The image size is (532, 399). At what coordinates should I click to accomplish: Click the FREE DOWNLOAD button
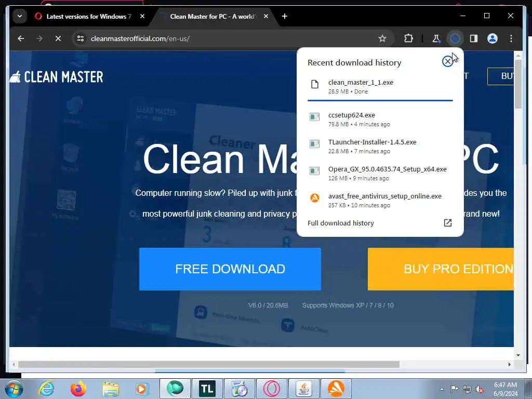pyautogui.click(x=230, y=269)
